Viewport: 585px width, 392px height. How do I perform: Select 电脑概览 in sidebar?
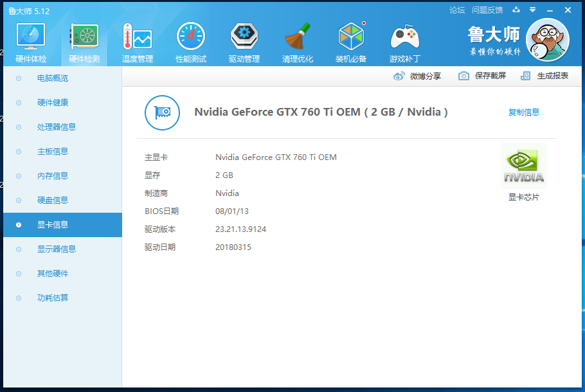coord(63,78)
